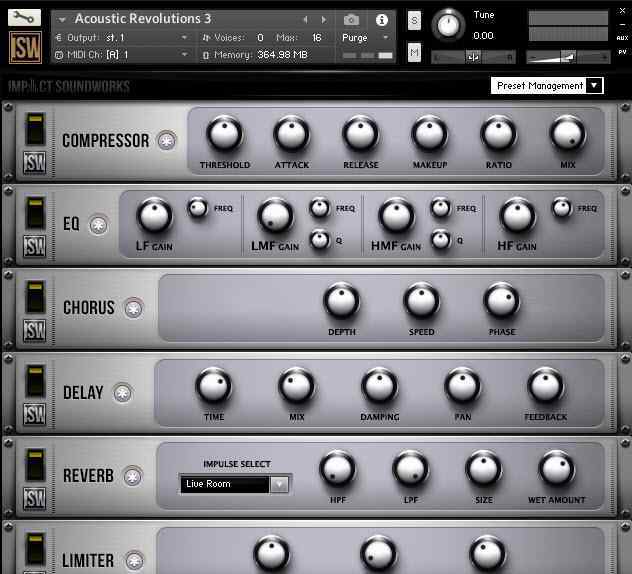Click the EQ snowflake reset icon
The image size is (632, 574).
(98, 225)
